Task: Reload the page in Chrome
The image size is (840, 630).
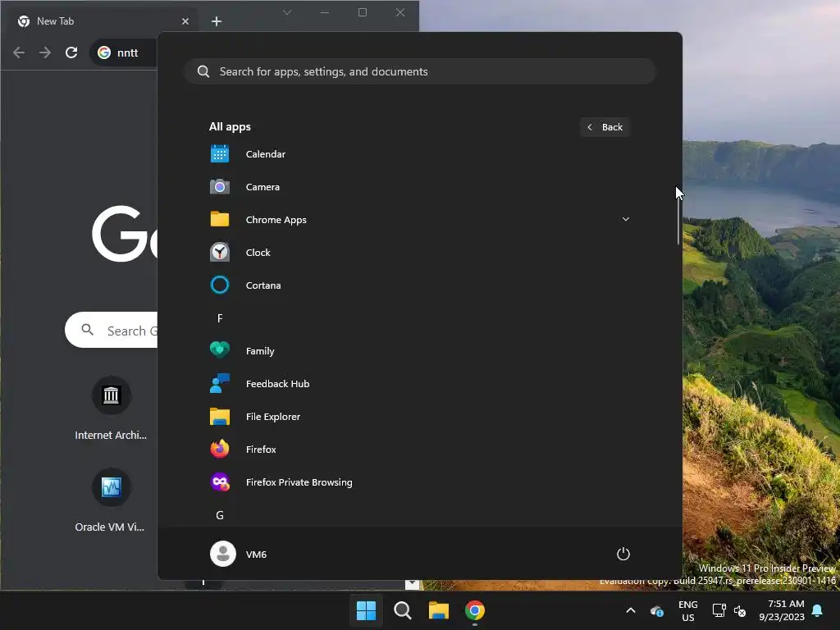Action: click(71, 52)
